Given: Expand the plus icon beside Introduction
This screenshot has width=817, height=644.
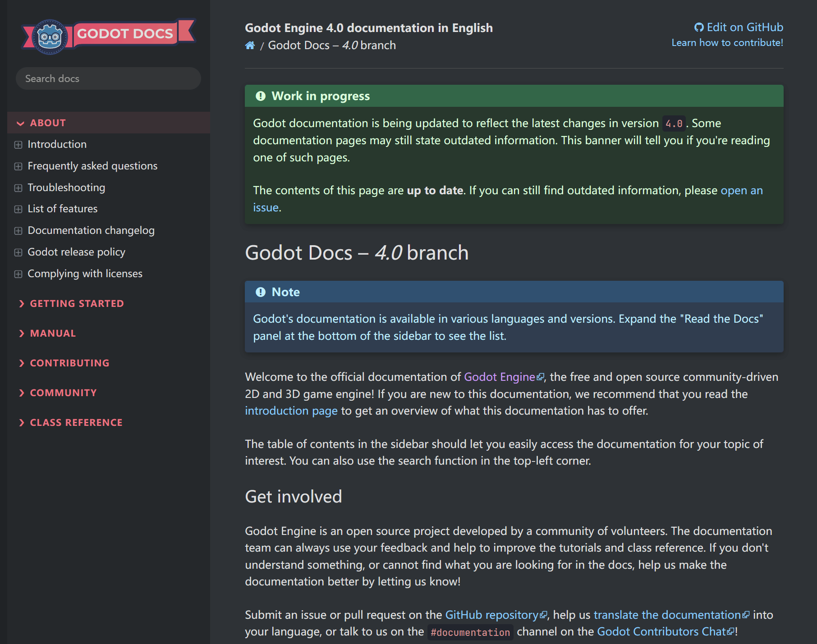Looking at the screenshot, I should click(x=18, y=145).
